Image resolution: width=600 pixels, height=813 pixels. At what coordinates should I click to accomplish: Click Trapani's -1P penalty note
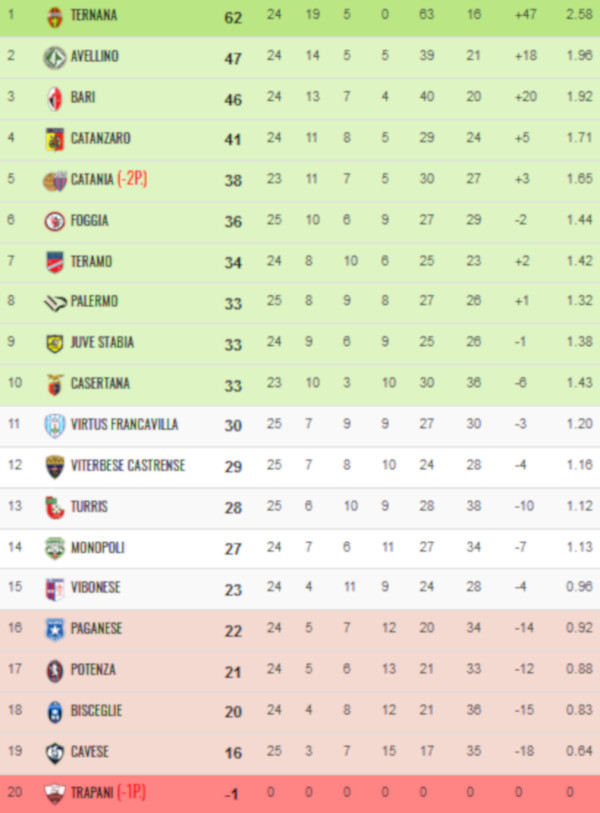coord(131,793)
